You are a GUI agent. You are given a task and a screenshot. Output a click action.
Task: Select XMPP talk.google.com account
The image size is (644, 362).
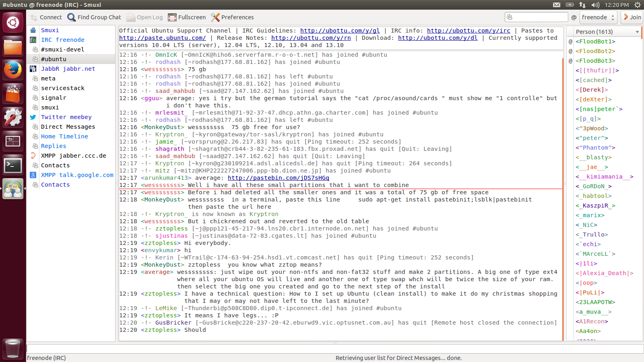[77, 175]
